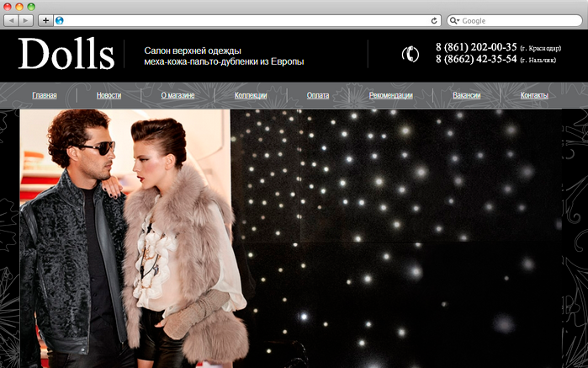Open the search magnifier dropdown
The width and height of the screenshot is (588, 368).
click(455, 20)
